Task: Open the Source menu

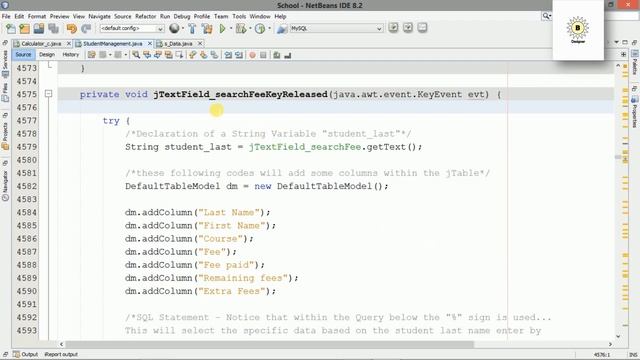Action: coord(122,16)
